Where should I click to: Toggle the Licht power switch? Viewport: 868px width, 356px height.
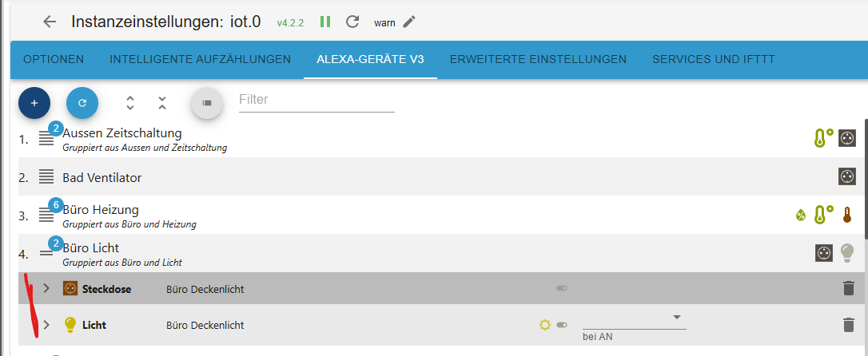(x=562, y=325)
